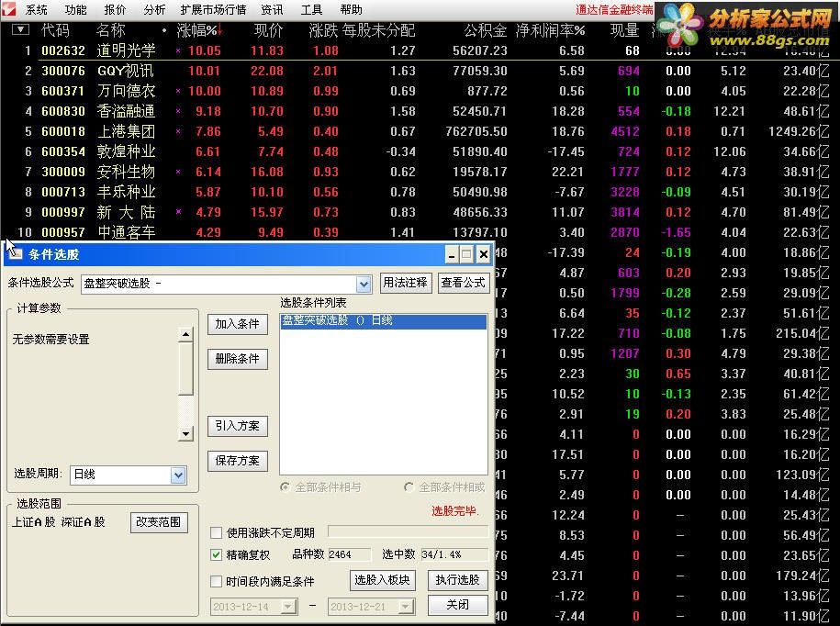
Task: Click the 保存方案 button
Action: (238, 461)
